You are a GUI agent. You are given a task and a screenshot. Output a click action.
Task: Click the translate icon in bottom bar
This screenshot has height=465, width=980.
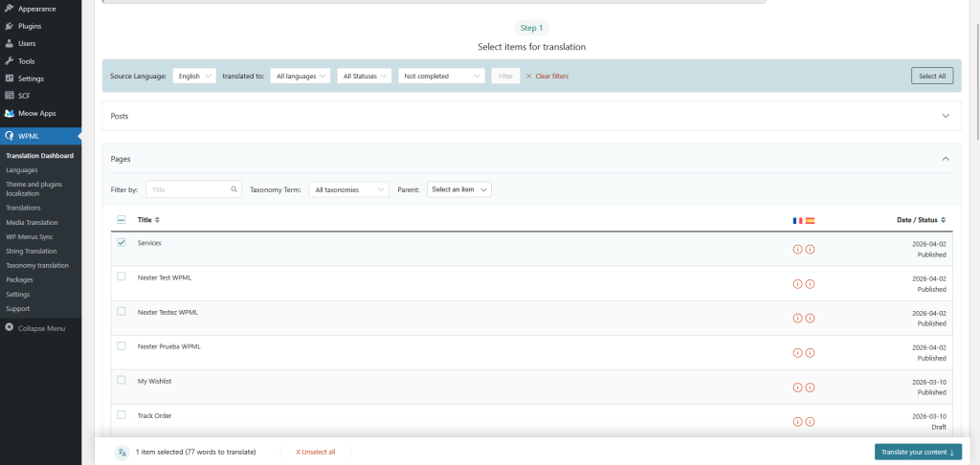pos(122,452)
